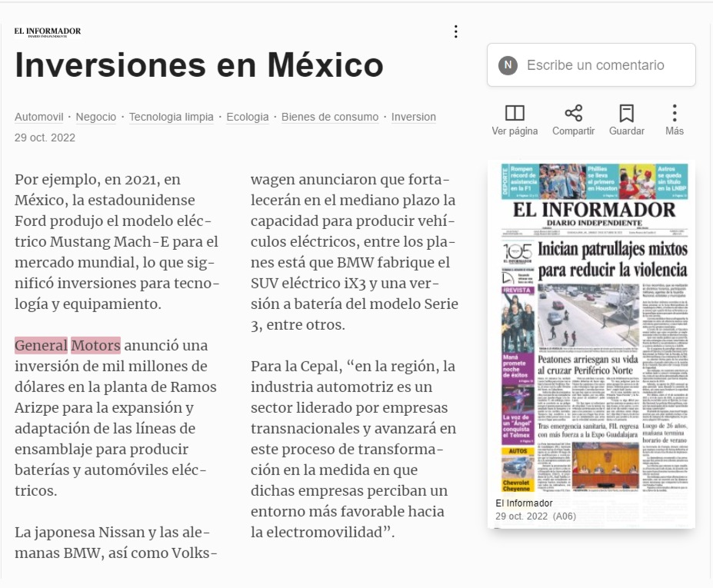Image resolution: width=713 pixels, height=588 pixels.
Task: Open article options three-dot menu
Action: (x=455, y=32)
